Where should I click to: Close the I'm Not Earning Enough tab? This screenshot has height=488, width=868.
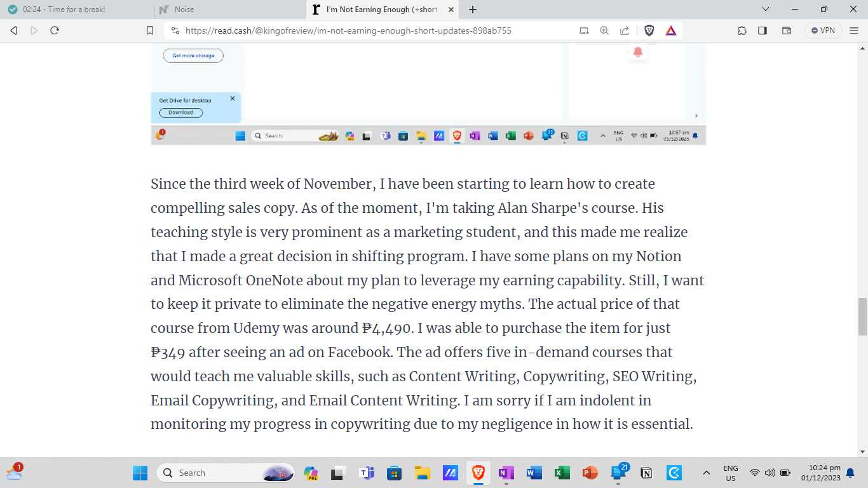(x=451, y=10)
